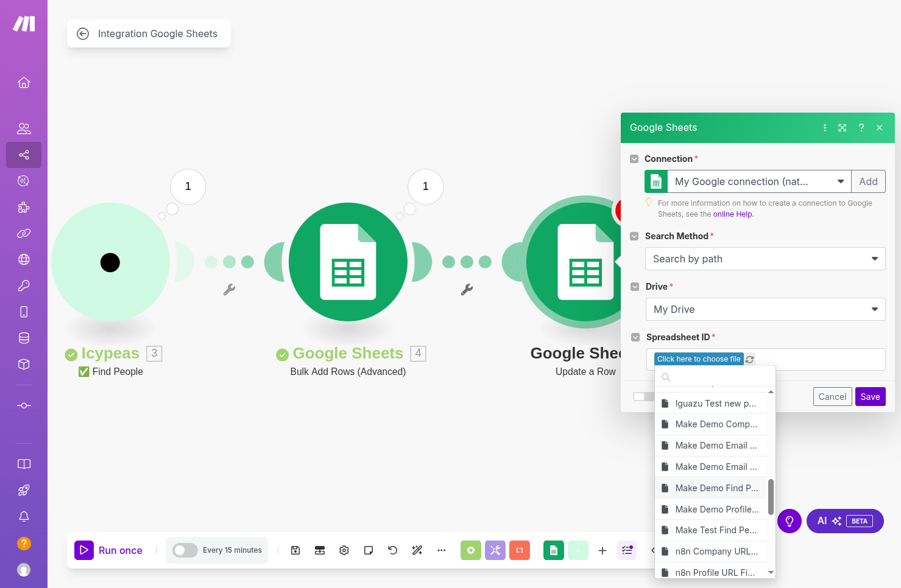Open the Scenario settings gear icon
901x588 pixels.
click(344, 550)
